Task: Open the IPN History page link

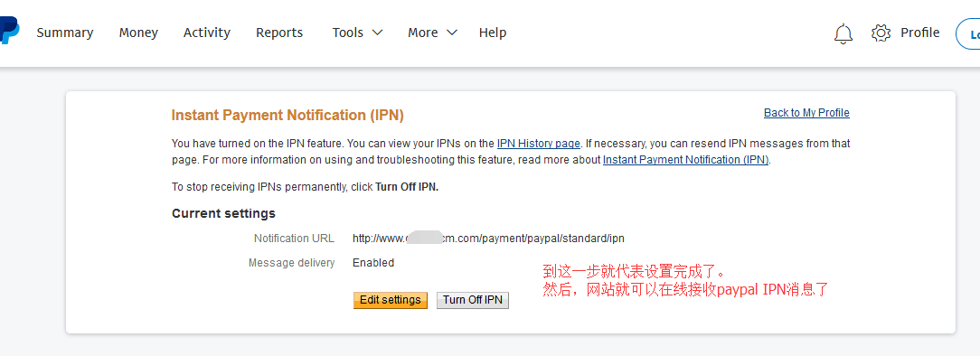Action: [x=539, y=144]
